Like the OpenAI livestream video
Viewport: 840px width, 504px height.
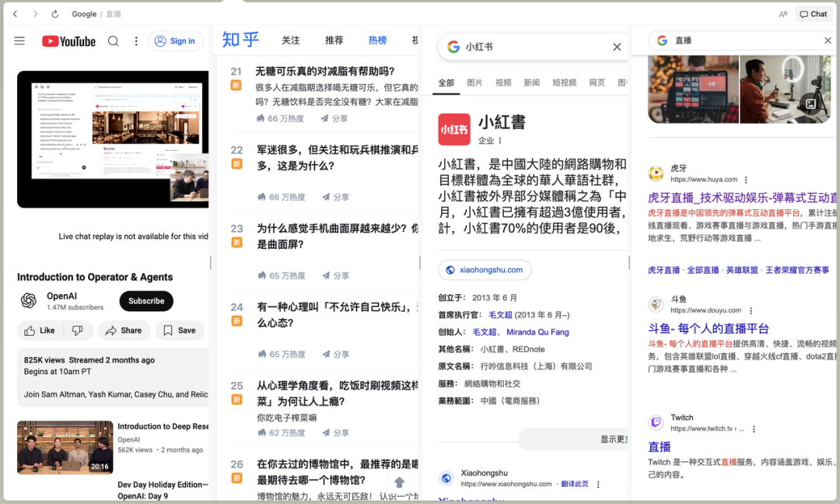pyautogui.click(x=40, y=330)
